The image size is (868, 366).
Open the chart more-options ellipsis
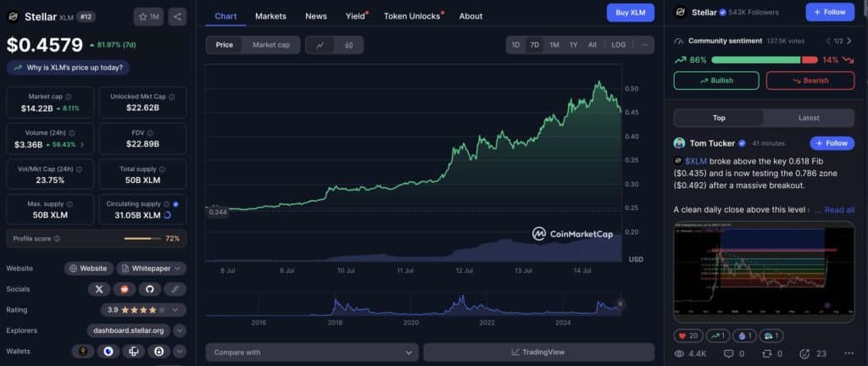(644, 45)
